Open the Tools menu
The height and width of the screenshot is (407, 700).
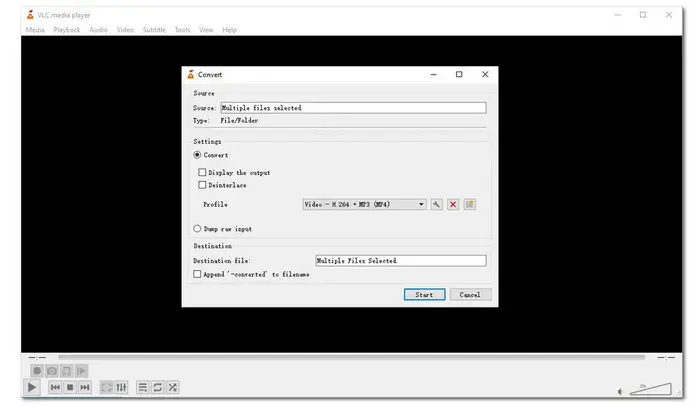click(x=183, y=30)
